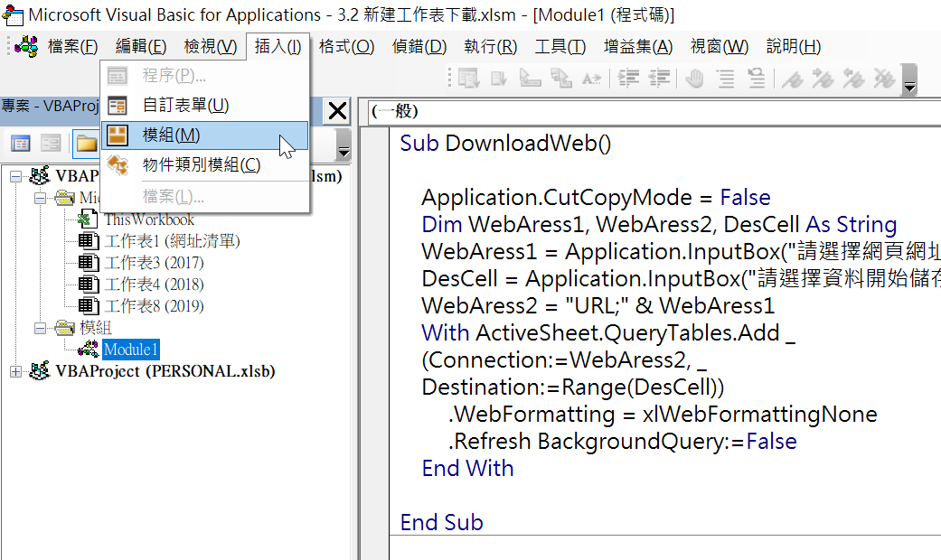The width and height of the screenshot is (941, 560).
Task: Open the 偵錯(D) menu
Action: click(x=419, y=46)
